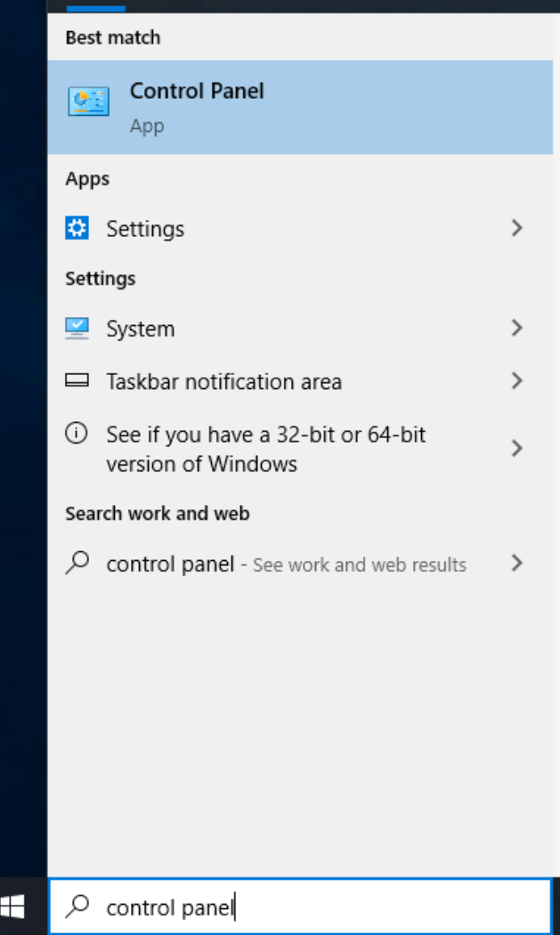
Task: Expand the Taskbar notification area chevron
Action: [517, 380]
